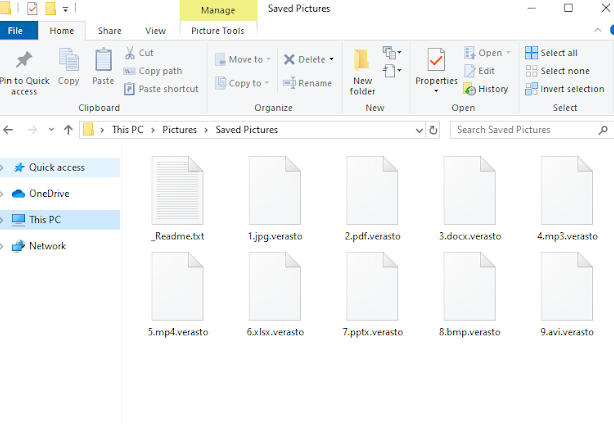Click the Cut scissors command

(139, 53)
